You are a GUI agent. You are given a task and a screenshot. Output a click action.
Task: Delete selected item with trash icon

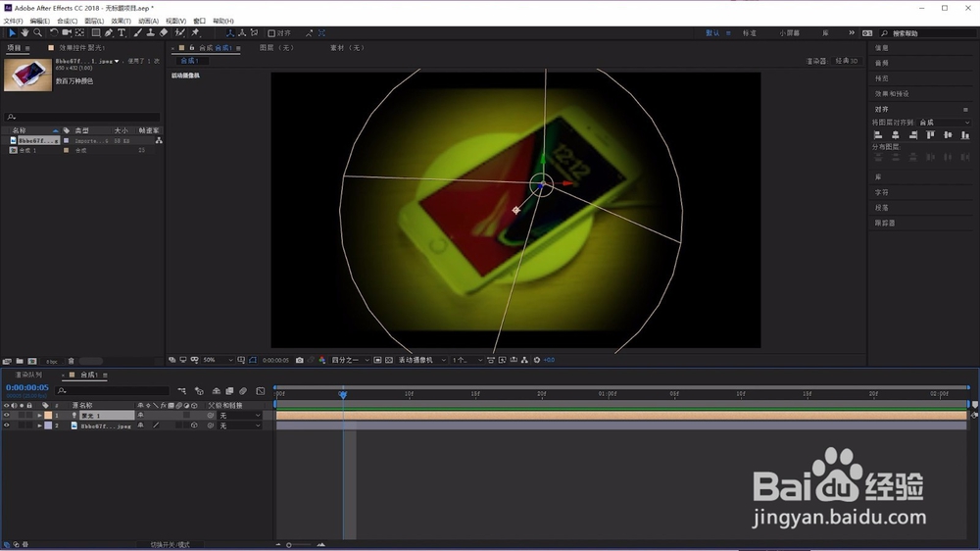point(72,361)
